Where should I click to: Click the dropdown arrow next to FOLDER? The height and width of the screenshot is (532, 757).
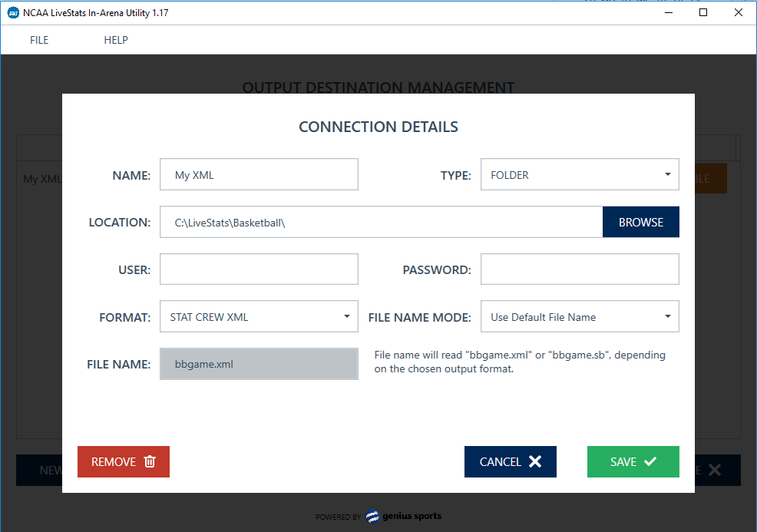click(x=667, y=174)
